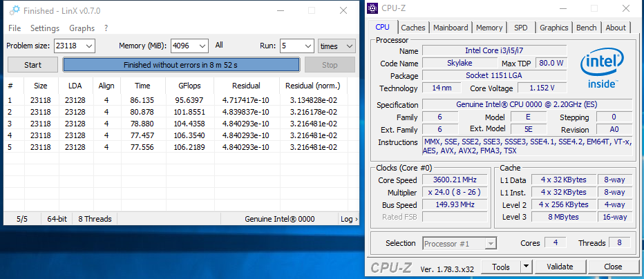
Task: Click the 64-bit status bar entry
Action: pyautogui.click(x=57, y=219)
